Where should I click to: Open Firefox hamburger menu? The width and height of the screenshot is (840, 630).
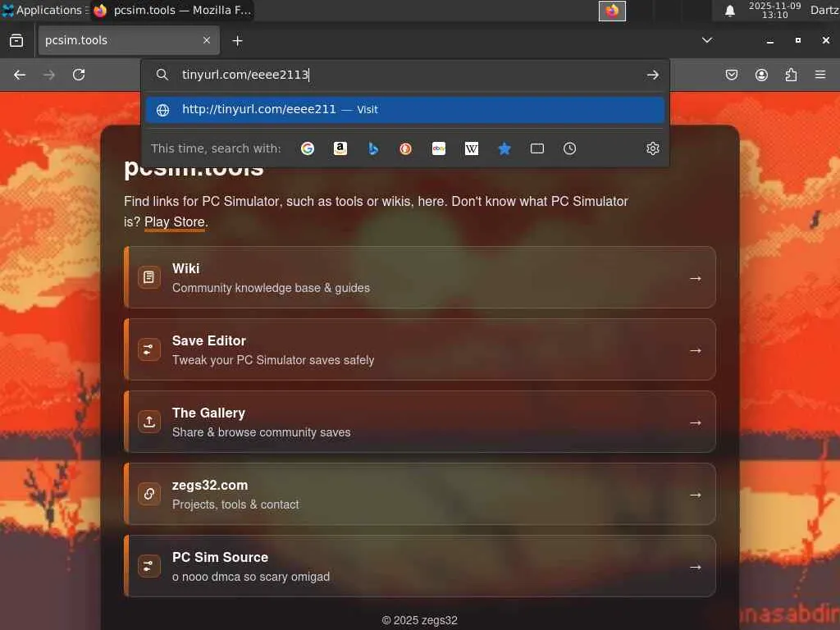coord(820,75)
